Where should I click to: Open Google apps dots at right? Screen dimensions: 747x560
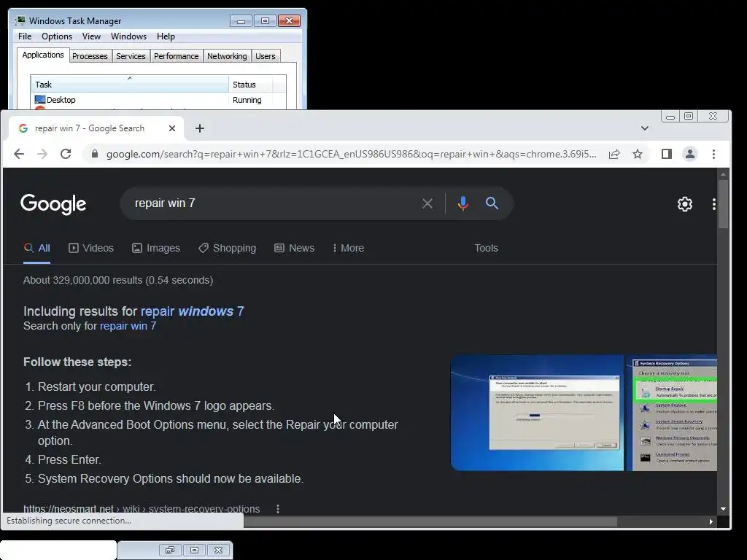(x=713, y=204)
